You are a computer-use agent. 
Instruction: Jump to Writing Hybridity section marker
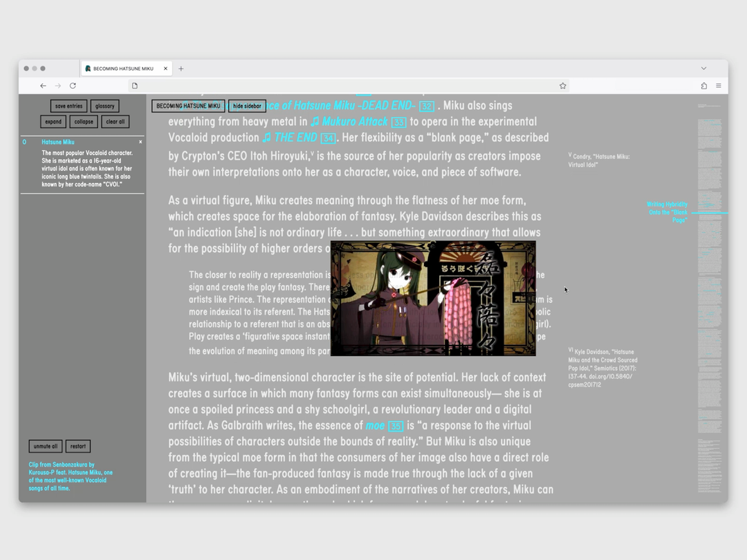pyautogui.click(x=667, y=212)
